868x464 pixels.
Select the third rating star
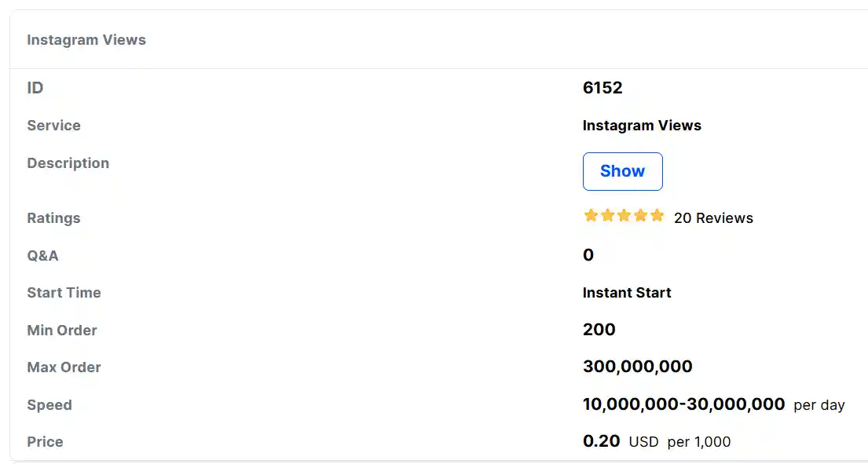click(x=624, y=216)
